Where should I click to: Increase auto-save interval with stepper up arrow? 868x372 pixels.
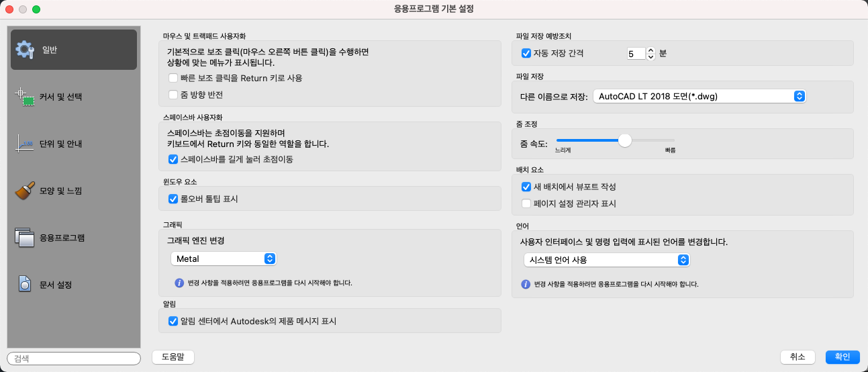650,50
